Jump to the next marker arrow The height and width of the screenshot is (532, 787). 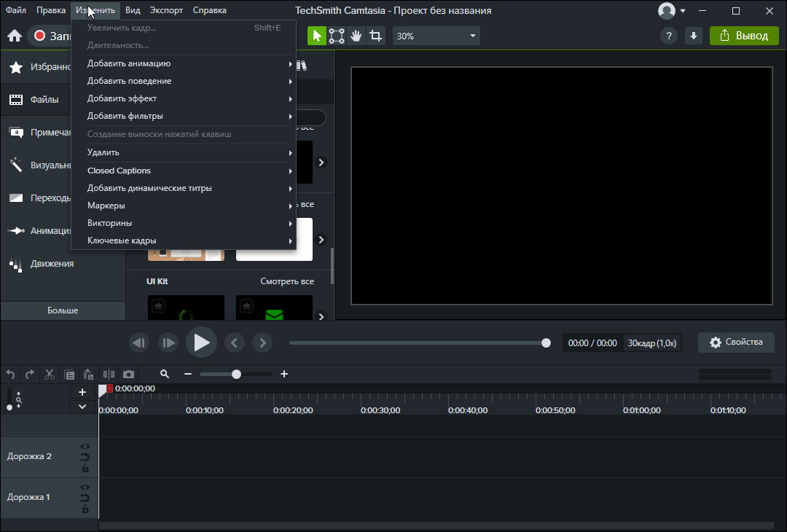coord(262,343)
